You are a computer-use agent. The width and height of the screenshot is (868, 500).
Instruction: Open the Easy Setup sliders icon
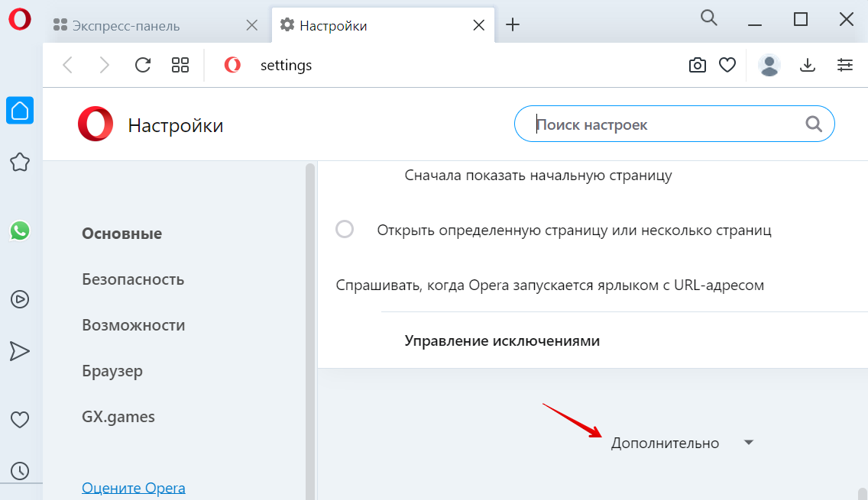(844, 66)
